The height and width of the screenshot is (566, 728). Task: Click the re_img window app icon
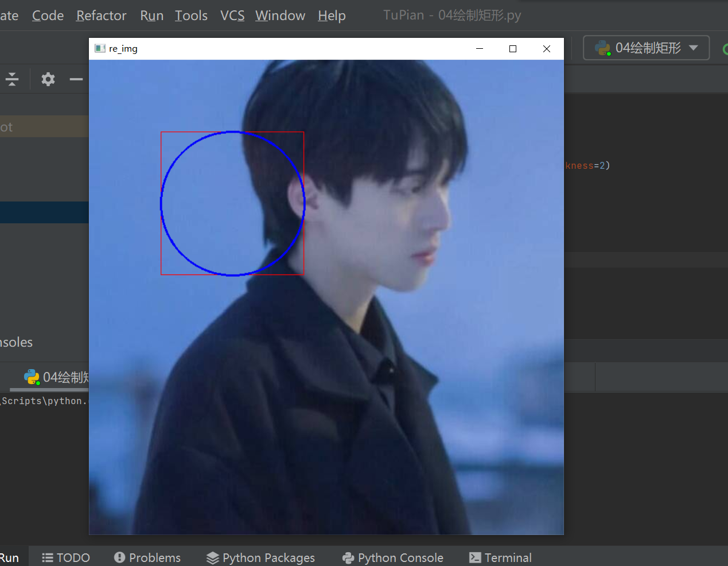[100, 48]
